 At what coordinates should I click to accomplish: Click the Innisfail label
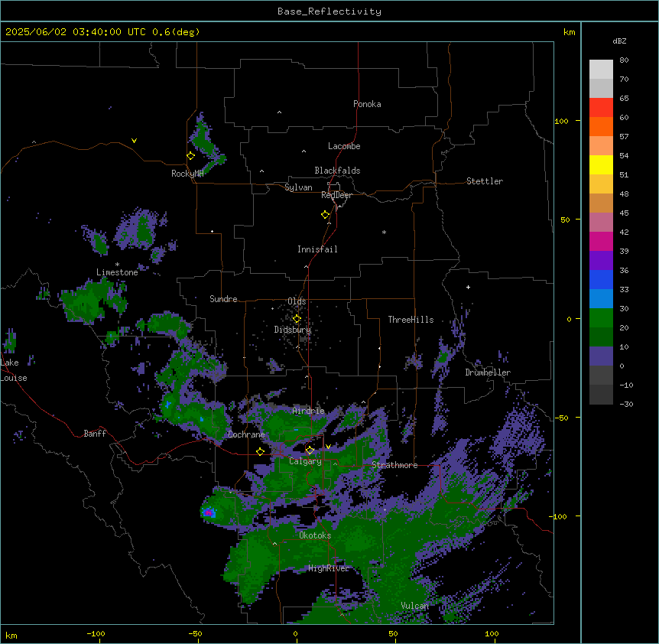pos(317,249)
